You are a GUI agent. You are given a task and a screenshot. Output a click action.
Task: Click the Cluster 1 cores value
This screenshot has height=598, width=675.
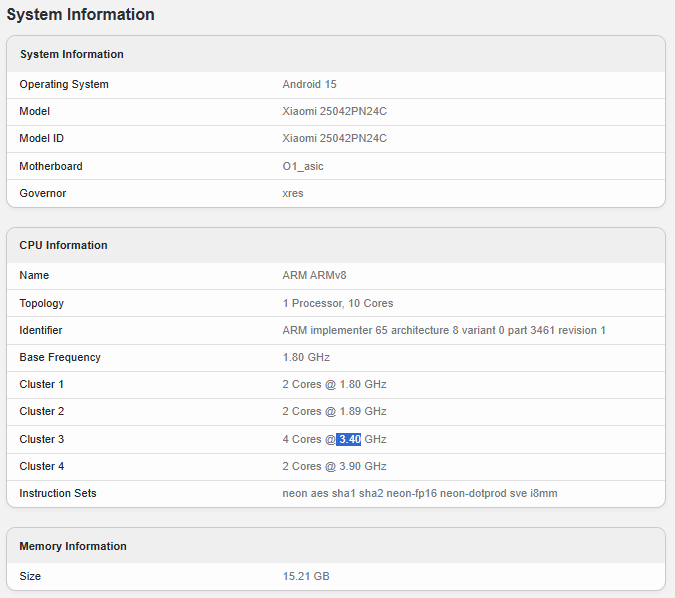click(x=334, y=384)
